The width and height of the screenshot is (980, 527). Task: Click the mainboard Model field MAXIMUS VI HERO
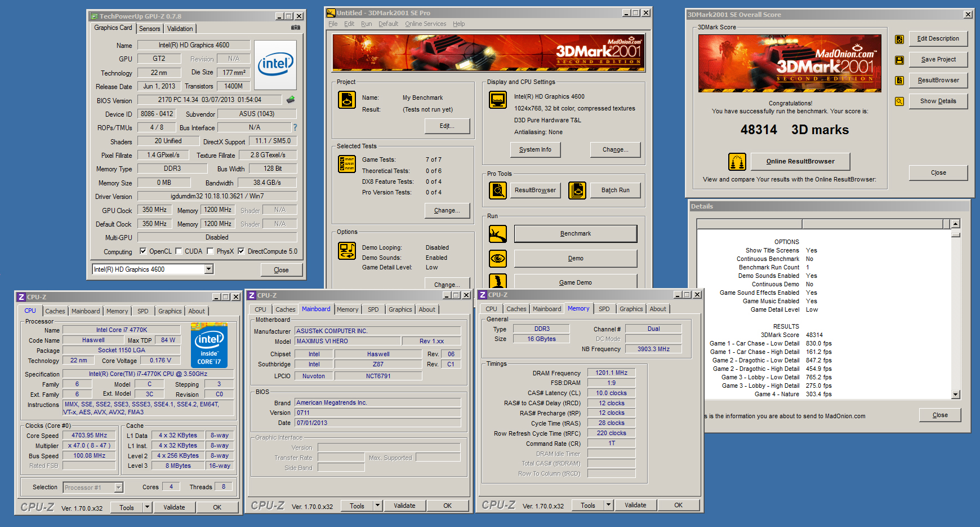(x=348, y=342)
